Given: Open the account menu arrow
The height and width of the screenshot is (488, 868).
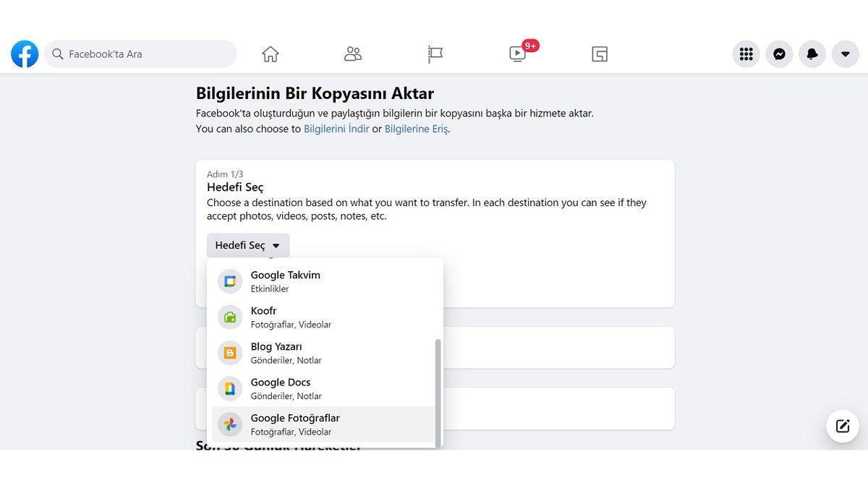Looking at the screenshot, I should click(846, 53).
